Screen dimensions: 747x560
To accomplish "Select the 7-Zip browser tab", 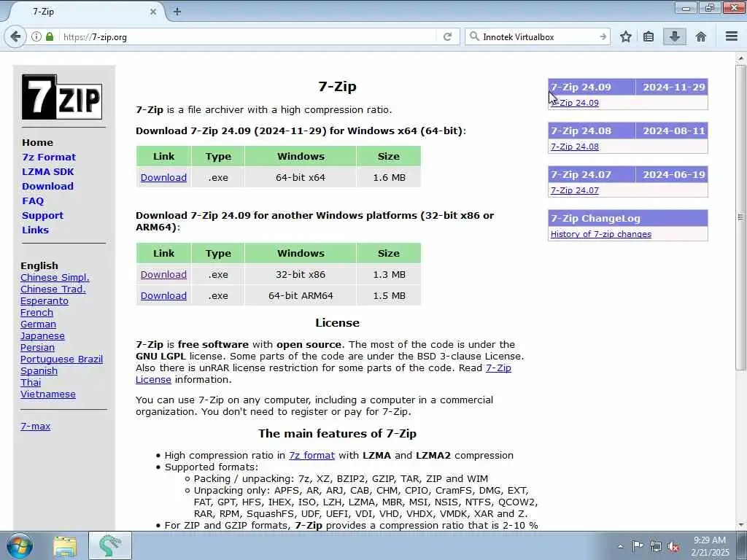I will click(86, 12).
